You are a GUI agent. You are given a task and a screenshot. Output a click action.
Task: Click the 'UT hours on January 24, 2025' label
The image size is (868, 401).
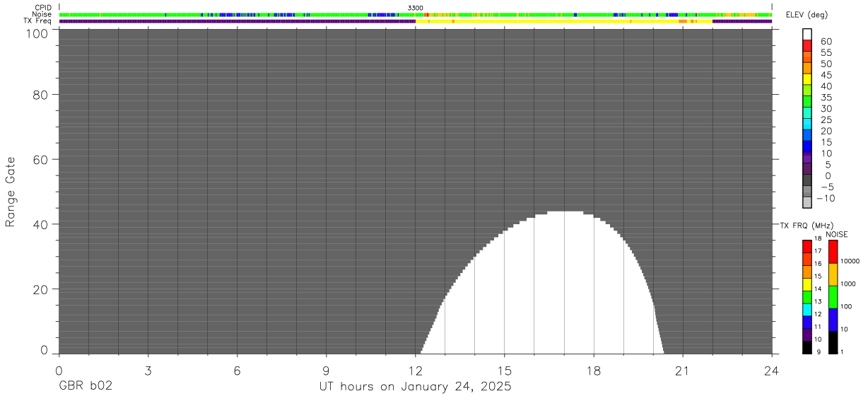415,386
